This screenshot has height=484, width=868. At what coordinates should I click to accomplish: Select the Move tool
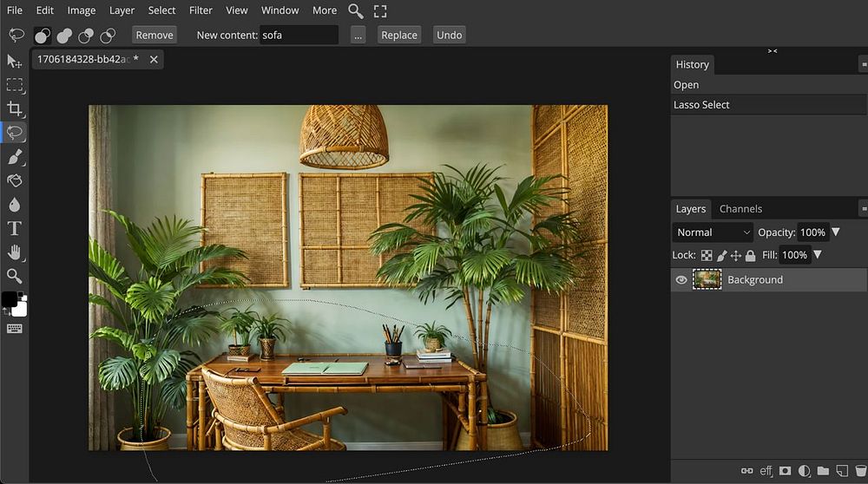tap(15, 62)
